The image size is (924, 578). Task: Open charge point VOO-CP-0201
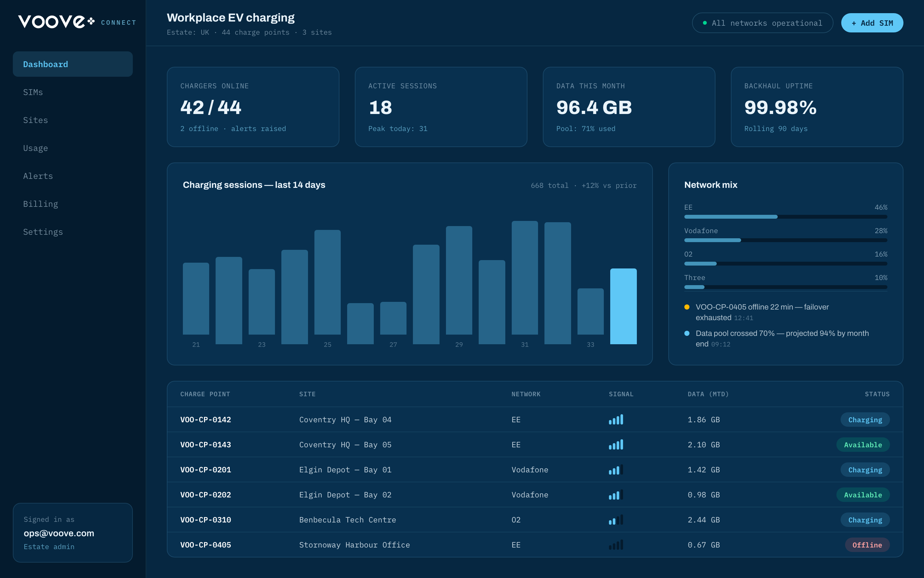[x=205, y=470]
